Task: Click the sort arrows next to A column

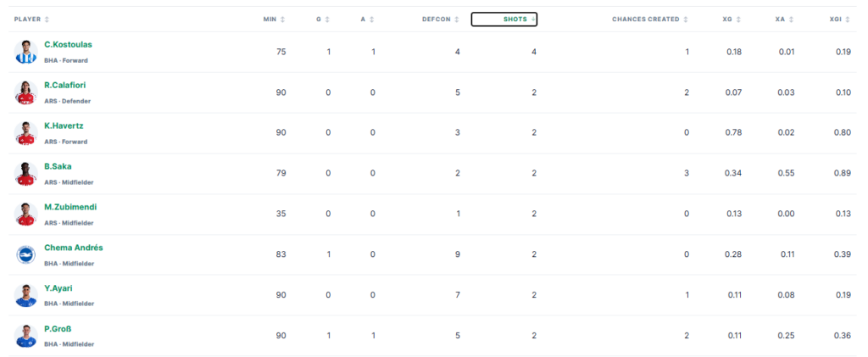Action: [x=372, y=20]
